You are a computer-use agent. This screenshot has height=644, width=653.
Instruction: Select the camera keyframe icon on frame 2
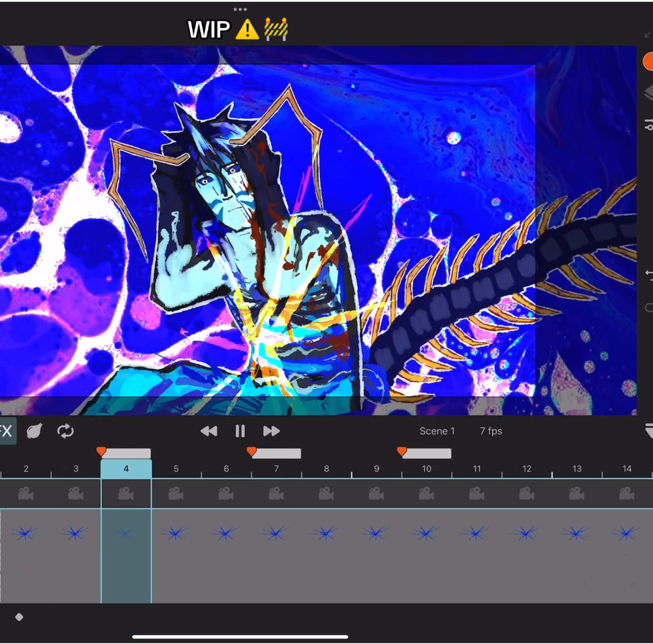tap(26, 494)
